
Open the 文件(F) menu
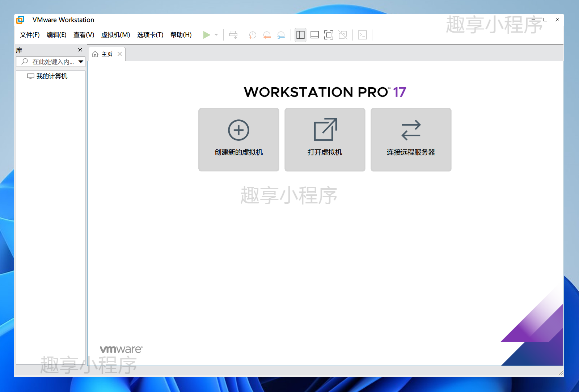pos(30,35)
